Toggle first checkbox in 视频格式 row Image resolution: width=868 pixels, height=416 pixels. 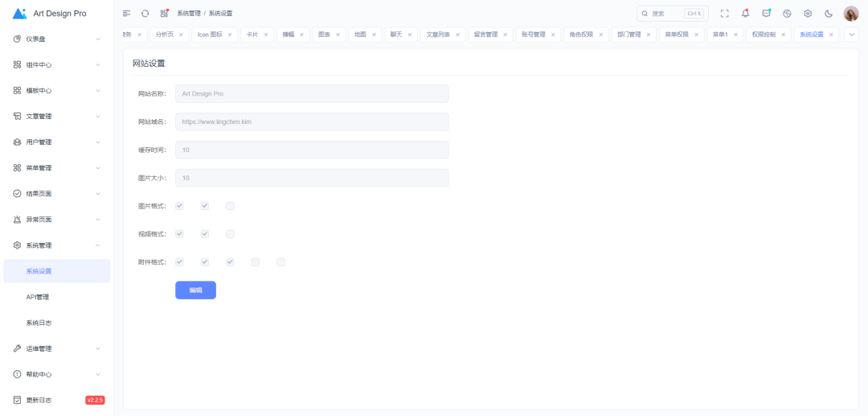click(179, 234)
